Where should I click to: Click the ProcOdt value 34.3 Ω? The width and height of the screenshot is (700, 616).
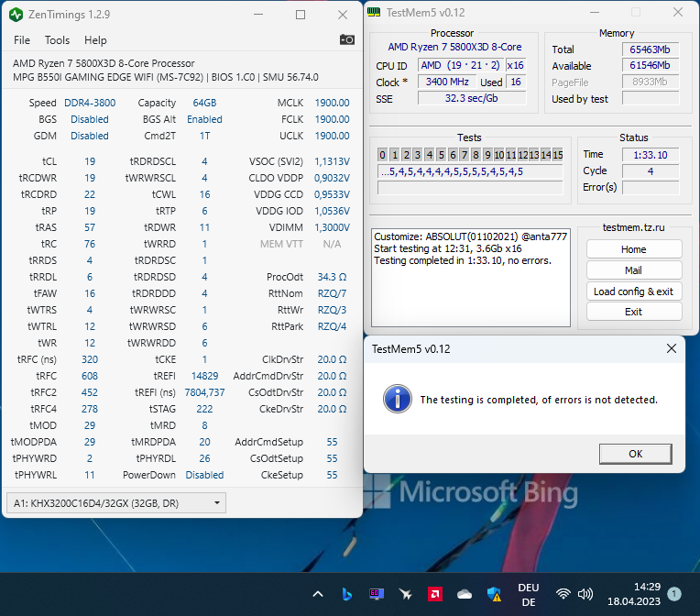tap(332, 277)
